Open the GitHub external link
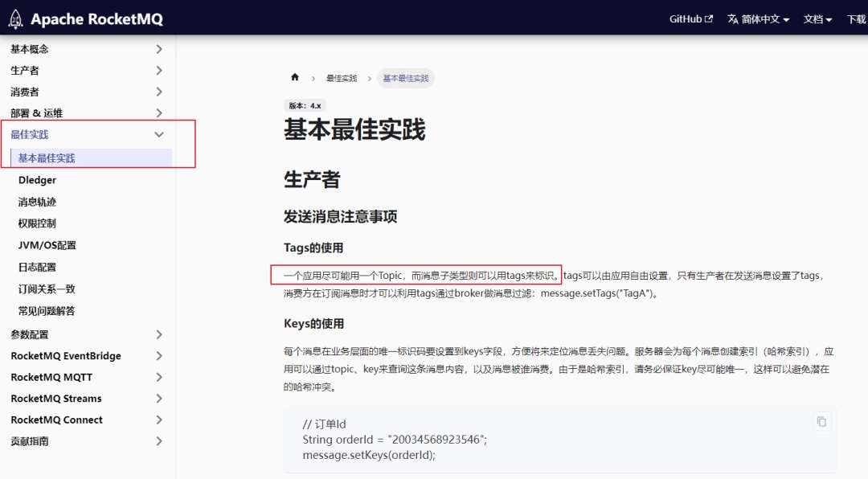 [x=691, y=18]
